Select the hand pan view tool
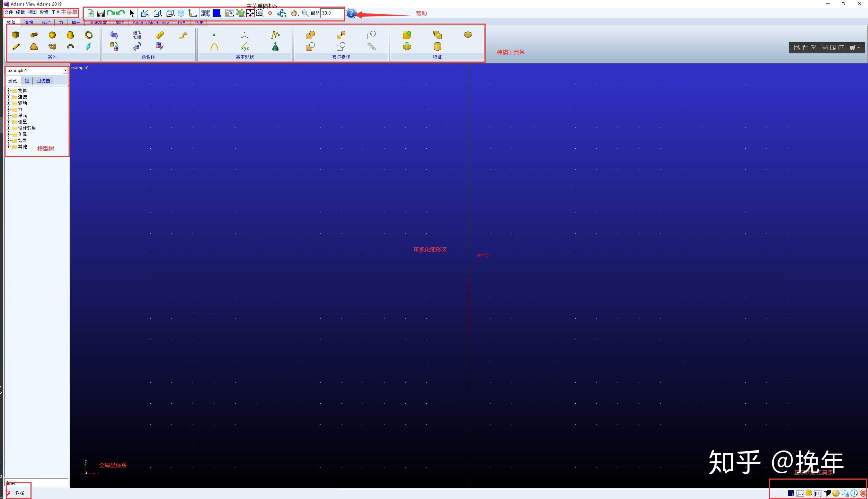This screenshot has height=499, width=868. 294,13
